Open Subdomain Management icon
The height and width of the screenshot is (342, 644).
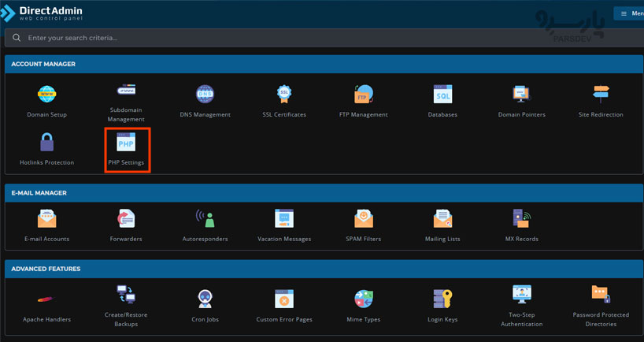(126, 90)
